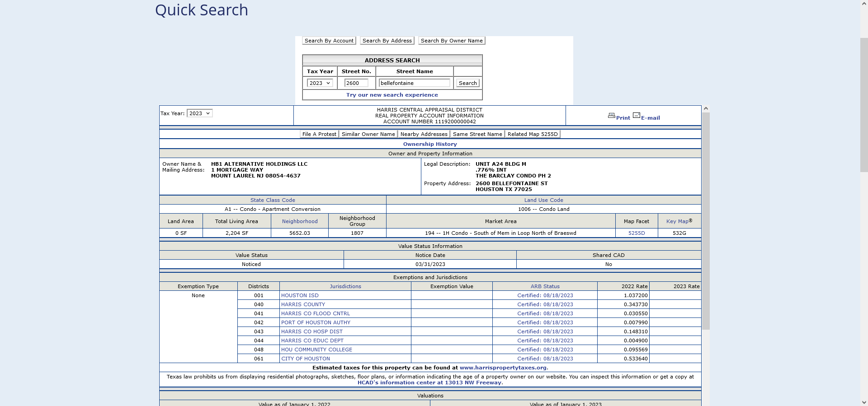Click the Jurisdictions header link
The width and height of the screenshot is (868, 406).
click(x=345, y=286)
